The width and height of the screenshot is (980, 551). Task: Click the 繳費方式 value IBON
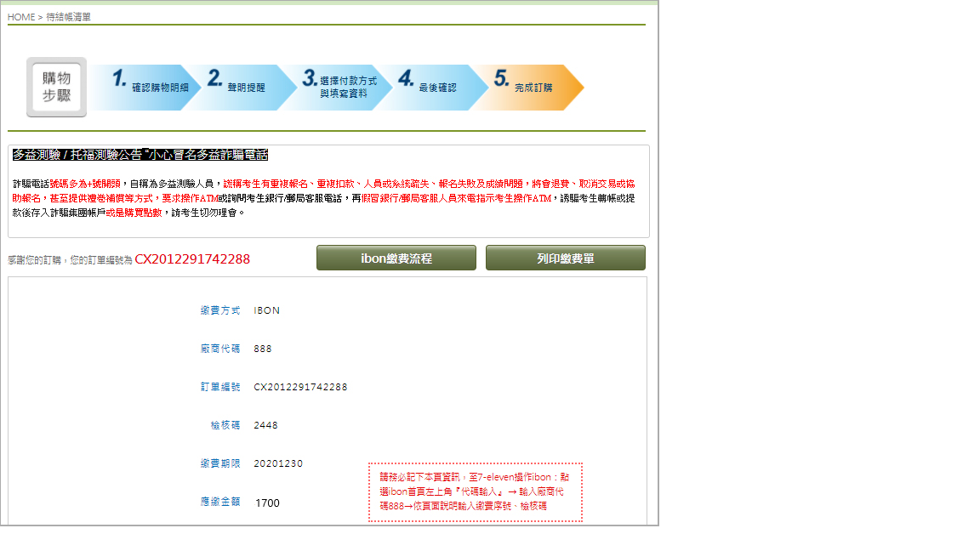pyautogui.click(x=266, y=310)
